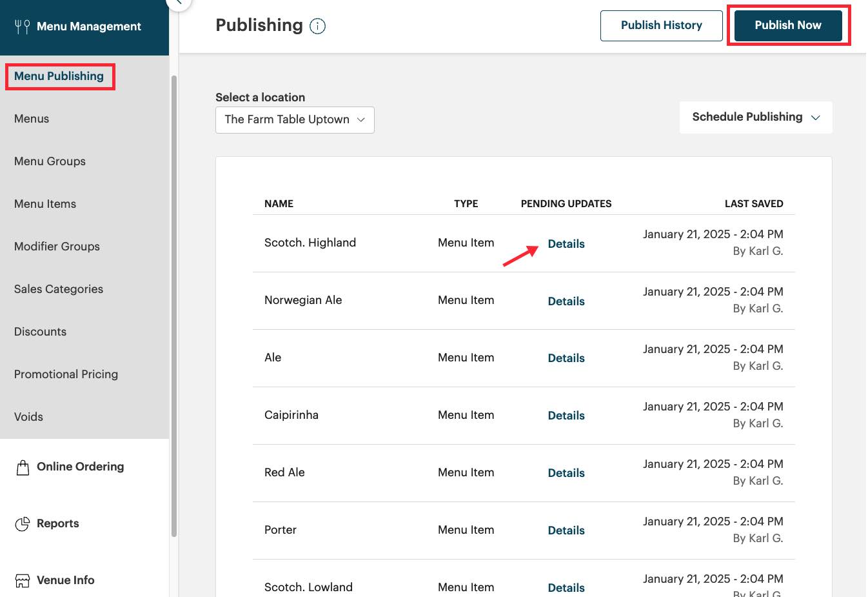The height and width of the screenshot is (597, 868).
Task: Open Publish History
Action: pyautogui.click(x=661, y=25)
